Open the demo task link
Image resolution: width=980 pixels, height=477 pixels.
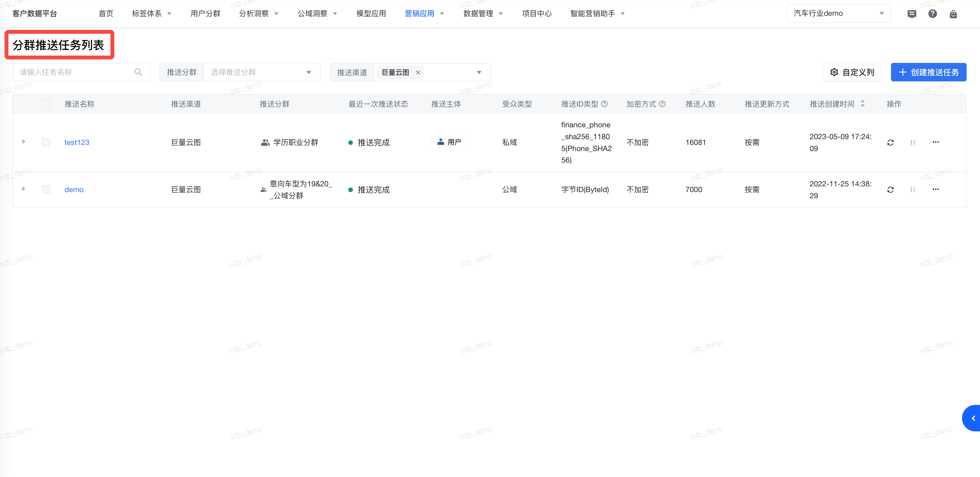click(74, 189)
